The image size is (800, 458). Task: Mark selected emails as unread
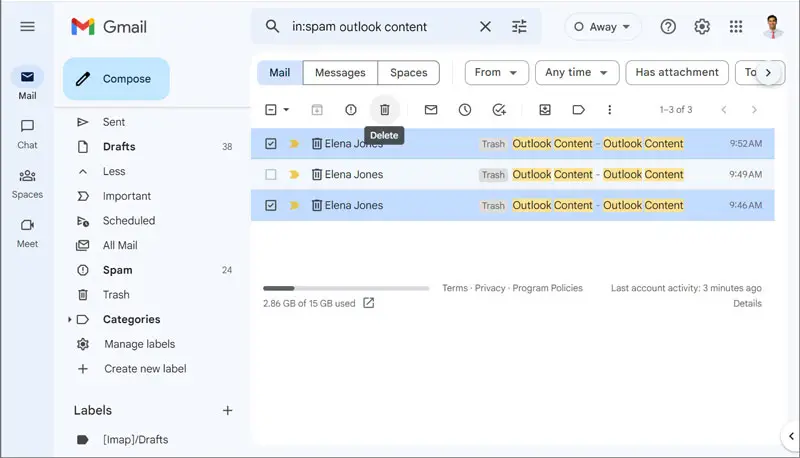tap(431, 110)
